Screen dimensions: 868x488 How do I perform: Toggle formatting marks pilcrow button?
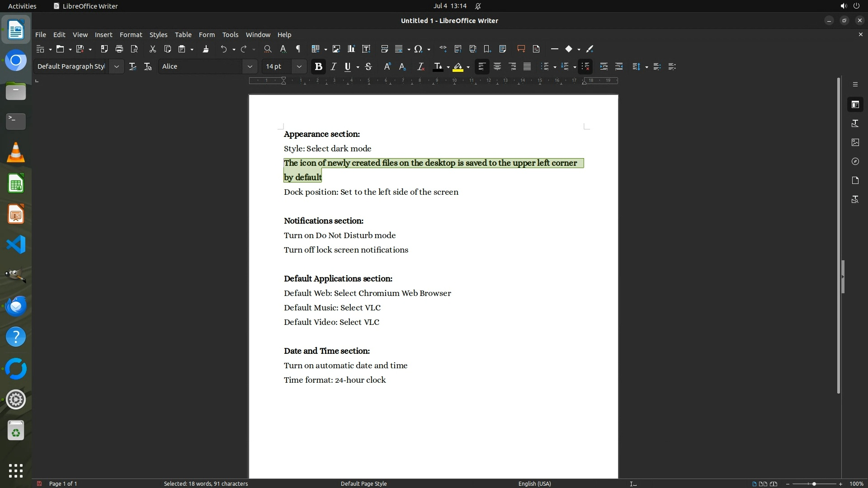pos(298,49)
